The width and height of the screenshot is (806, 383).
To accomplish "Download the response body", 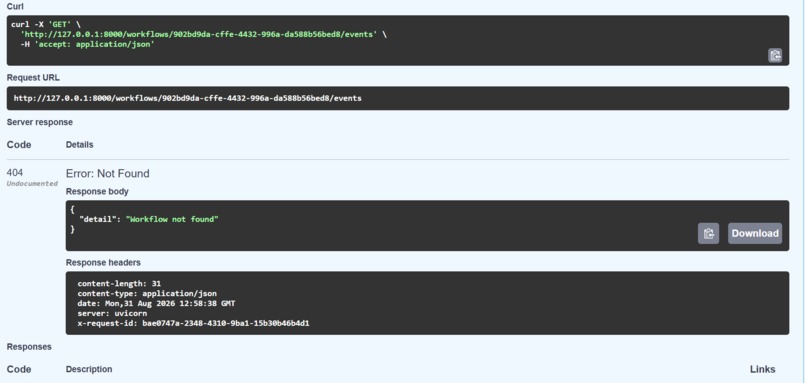I will point(755,233).
